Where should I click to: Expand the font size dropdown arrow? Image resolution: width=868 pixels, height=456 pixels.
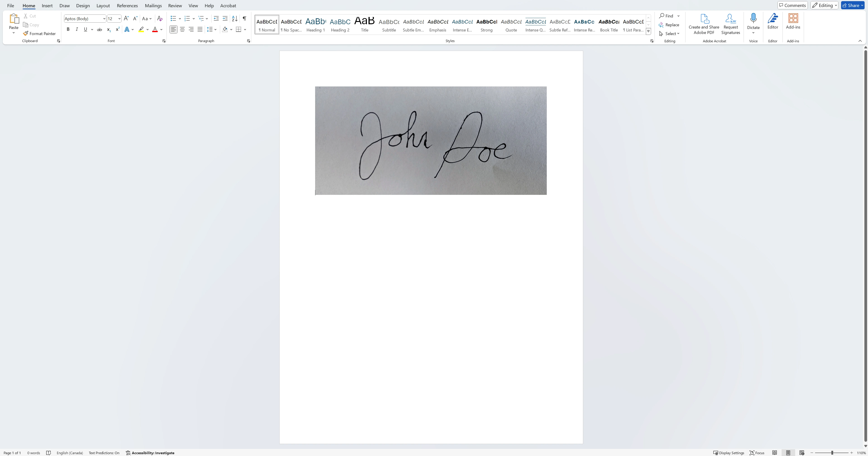pos(119,19)
